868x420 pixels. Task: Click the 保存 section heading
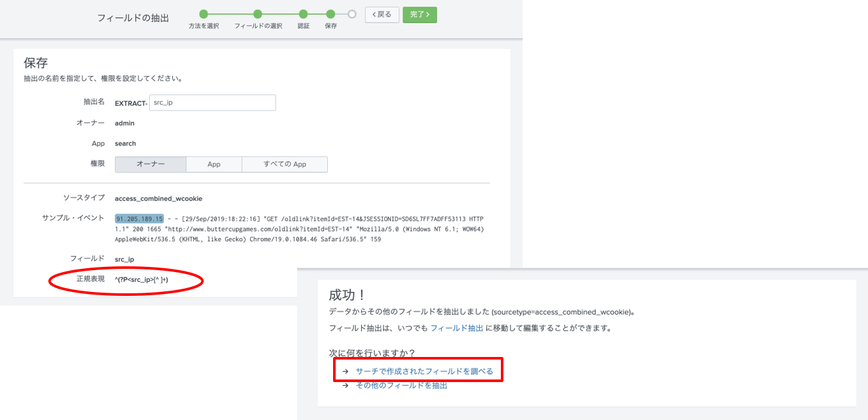click(x=36, y=62)
